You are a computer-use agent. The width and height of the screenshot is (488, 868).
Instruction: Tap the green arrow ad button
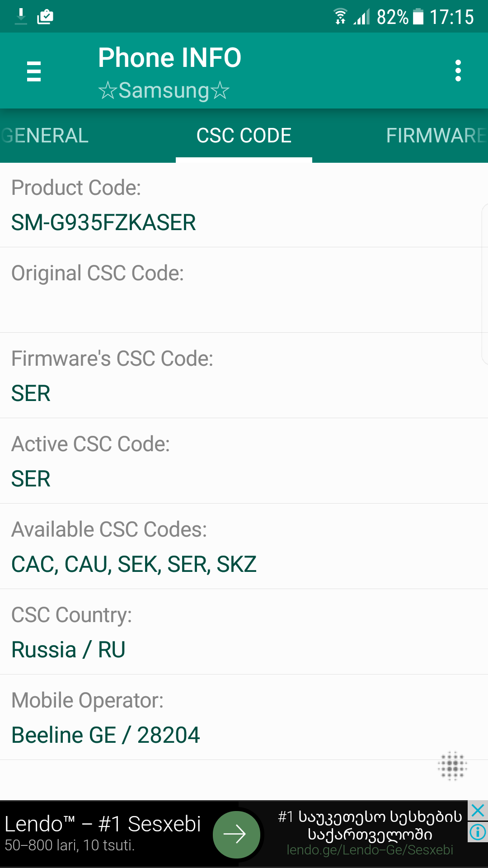(236, 835)
